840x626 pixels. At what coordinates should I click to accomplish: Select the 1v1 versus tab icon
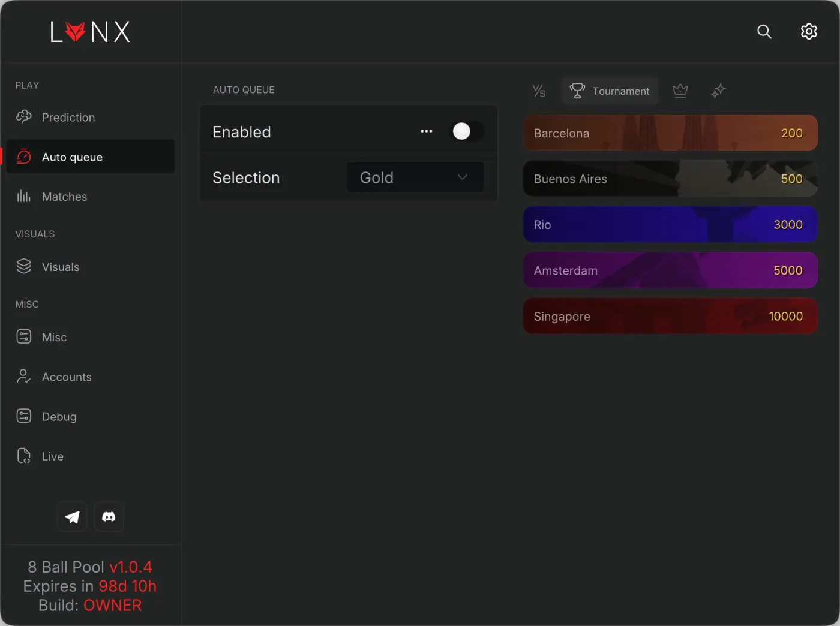click(x=539, y=91)
